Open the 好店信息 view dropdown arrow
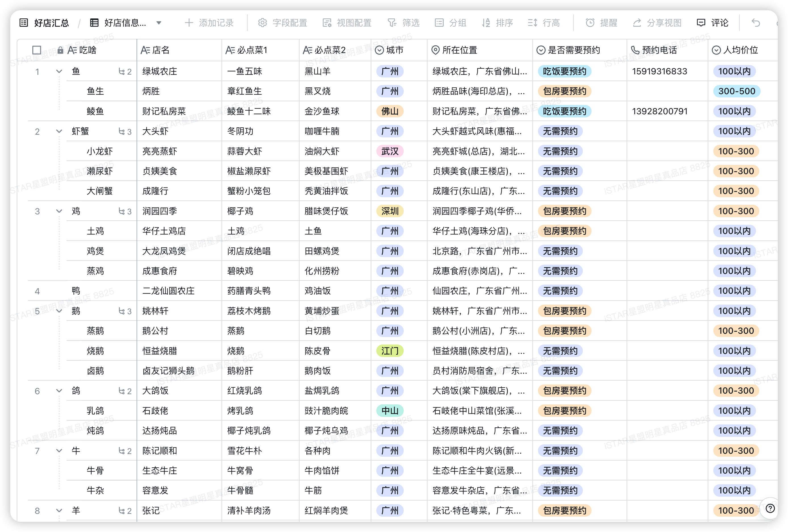Image resolution: width=788 pixels, height=532 pixels. tap(159, 23)
